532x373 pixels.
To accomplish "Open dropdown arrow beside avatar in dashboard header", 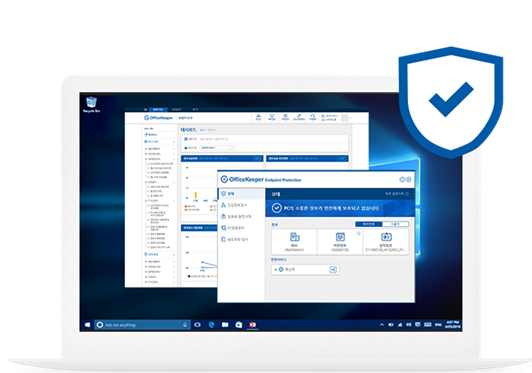I will pyautogui.click(x=350, y=118).
